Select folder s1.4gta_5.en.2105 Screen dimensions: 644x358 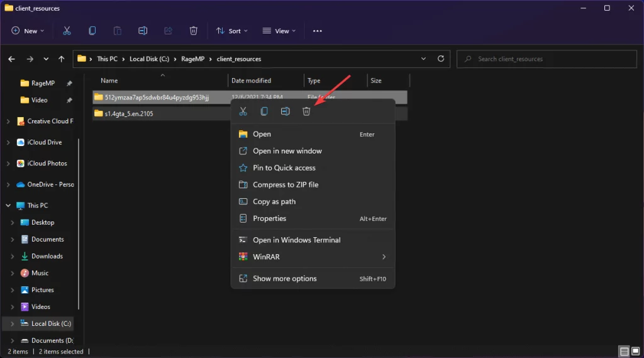(x=128, y=114)
